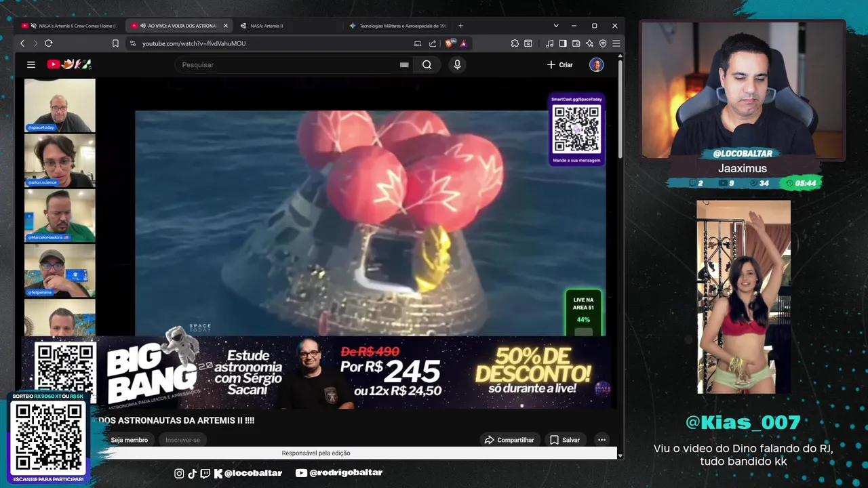Open the Leo AI sparkle icon
The width and height of the screenshot is (868, 488).
tap(589, 43)
